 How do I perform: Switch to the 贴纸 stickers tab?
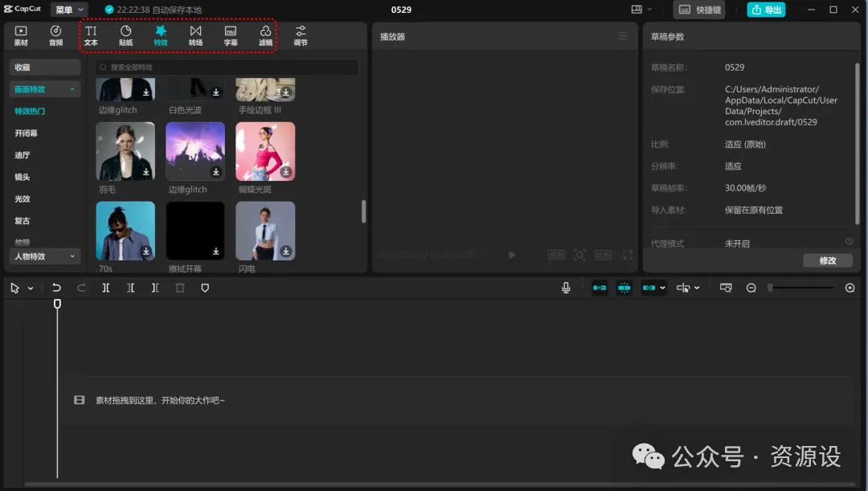coord(125,36)
